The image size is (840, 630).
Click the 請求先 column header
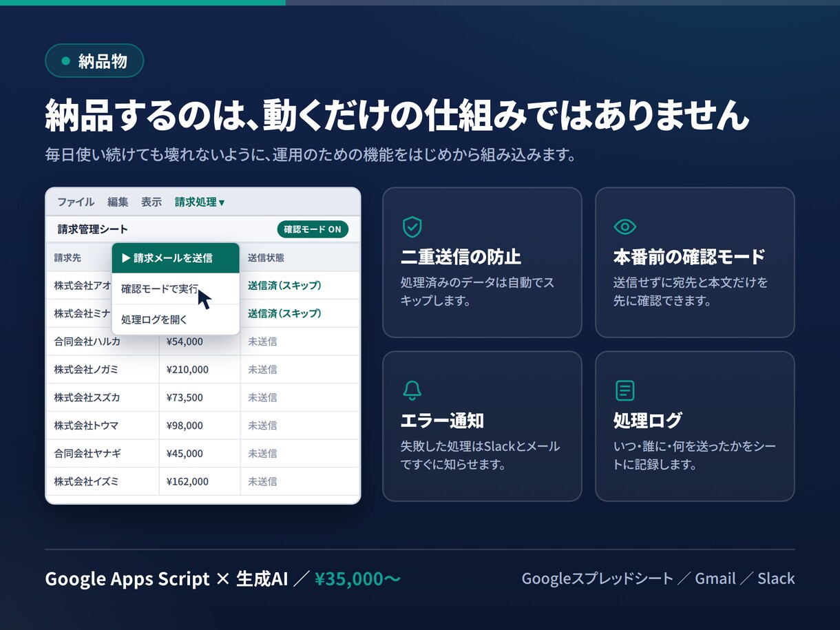pos(67,258)
